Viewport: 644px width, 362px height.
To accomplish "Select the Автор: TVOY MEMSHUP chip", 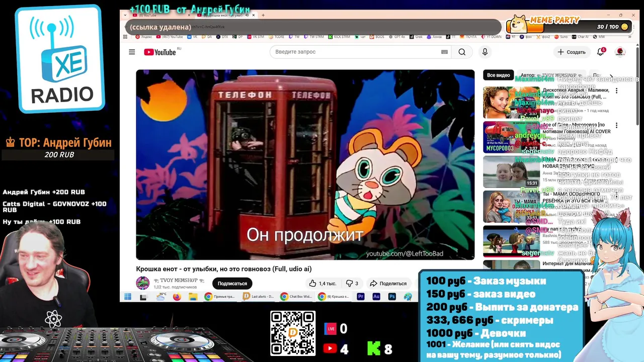I will (551, 75).
